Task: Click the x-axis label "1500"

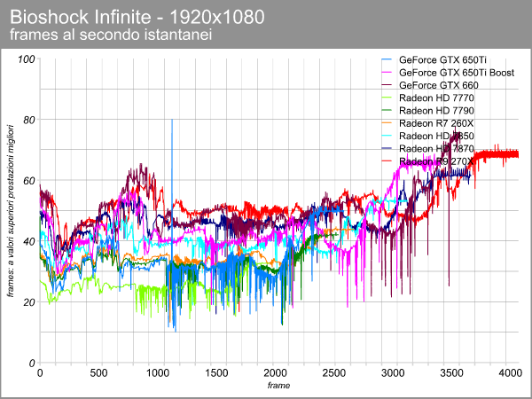Action: tap(216, 373)
